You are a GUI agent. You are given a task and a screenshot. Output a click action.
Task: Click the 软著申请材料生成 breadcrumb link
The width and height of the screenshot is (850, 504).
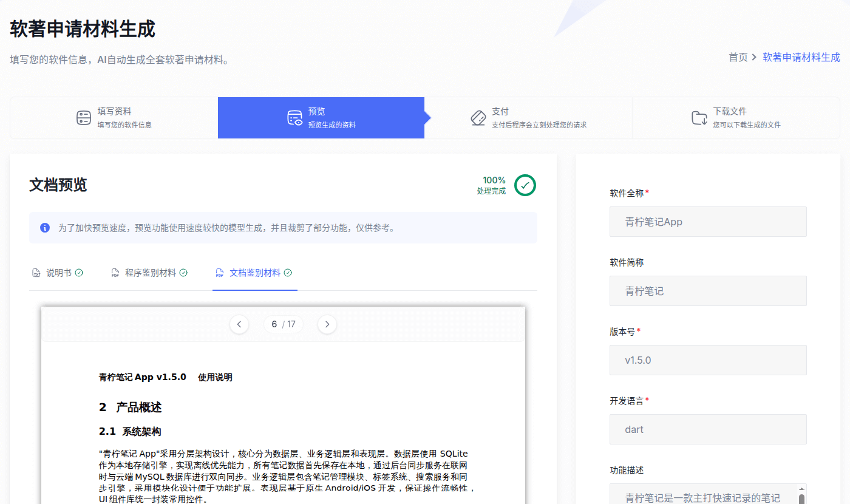801,57
